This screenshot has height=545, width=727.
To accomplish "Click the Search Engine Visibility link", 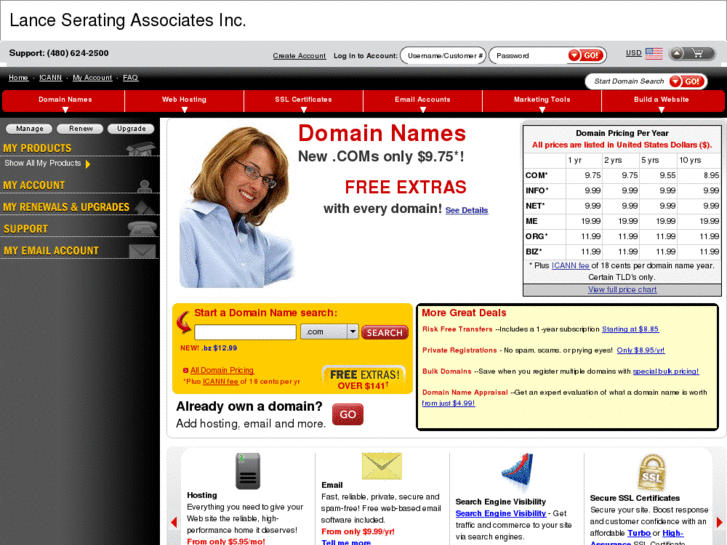I will [x=501, y=513].
